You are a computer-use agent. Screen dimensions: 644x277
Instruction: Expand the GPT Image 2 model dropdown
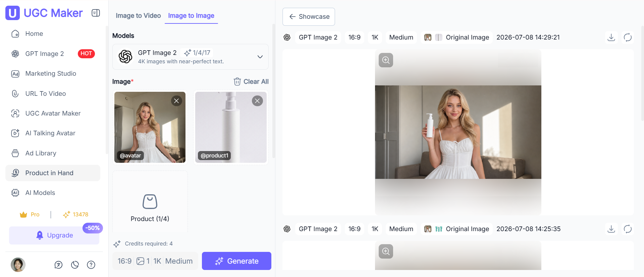pyautogui.click(x=191, y=57)
